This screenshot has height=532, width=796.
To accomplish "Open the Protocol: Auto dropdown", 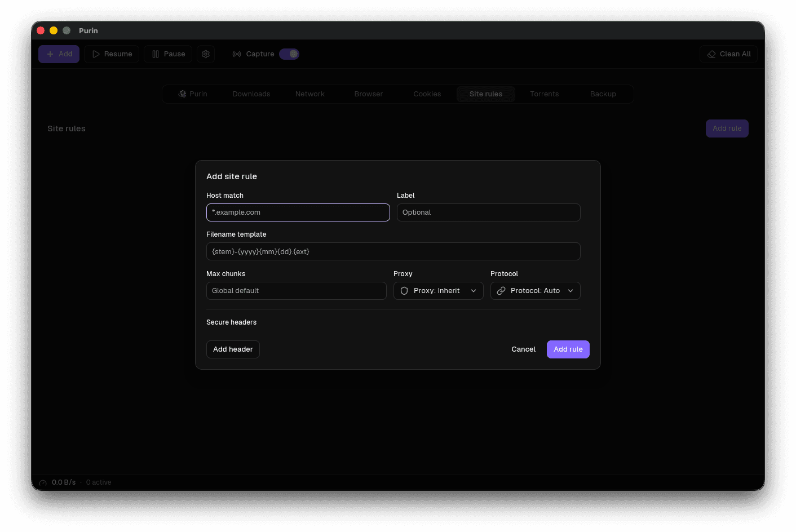I will tap(536, 291).
